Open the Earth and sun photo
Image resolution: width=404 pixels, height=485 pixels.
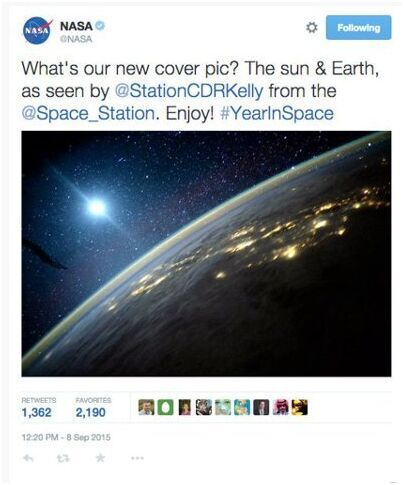[206, 254]
